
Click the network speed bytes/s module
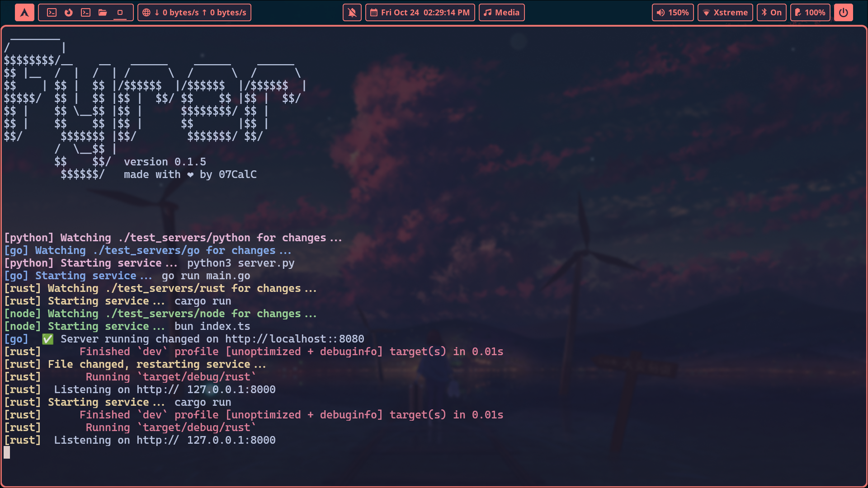tap(200, 13)
